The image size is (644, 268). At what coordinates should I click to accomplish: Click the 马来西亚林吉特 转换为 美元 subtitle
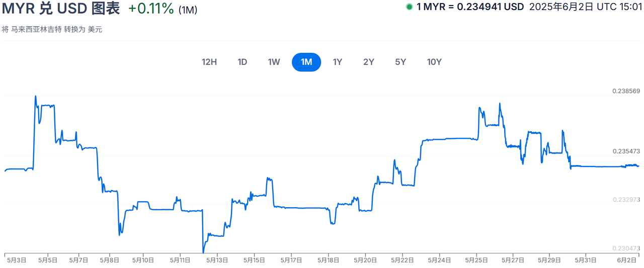pos(52,30)
